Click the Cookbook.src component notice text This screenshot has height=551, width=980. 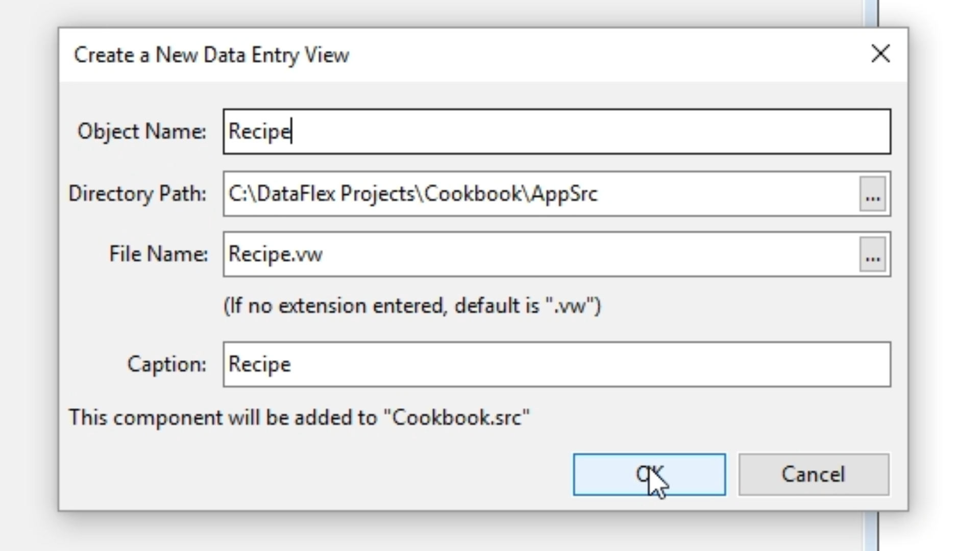299,418
